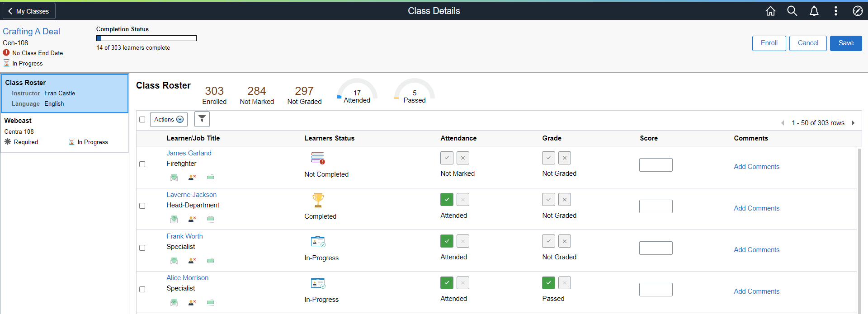Select Frank Worth's row checkbox
This screenshot has width=868, height=314.
[142, 248]
